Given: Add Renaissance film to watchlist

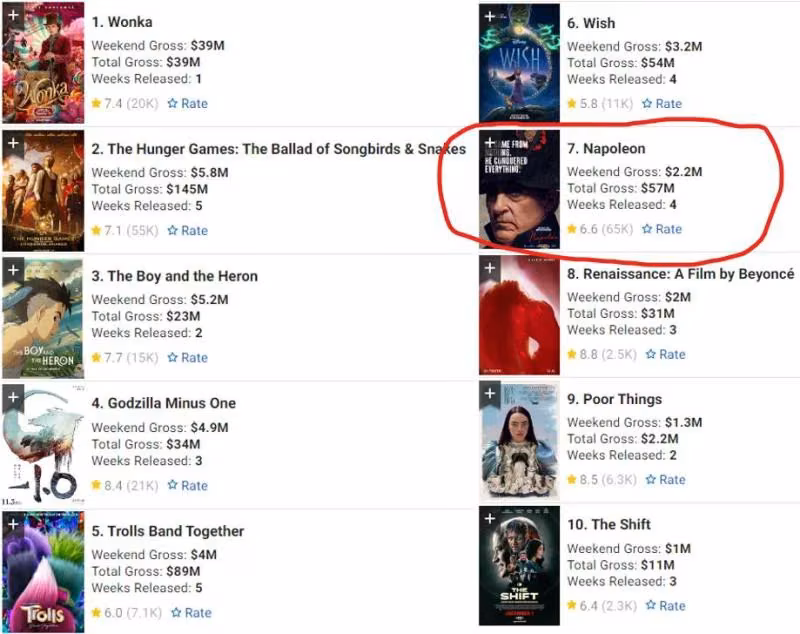Looking at the screenshot, I should click(490, 268).
